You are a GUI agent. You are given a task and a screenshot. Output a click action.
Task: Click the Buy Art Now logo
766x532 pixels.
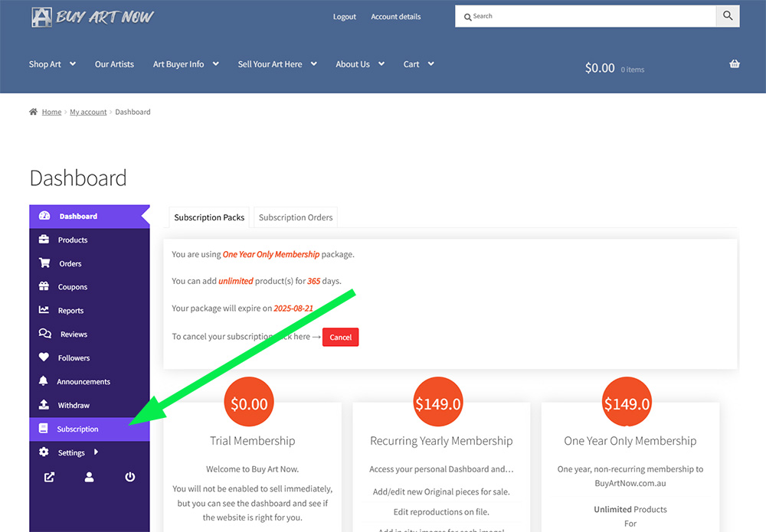(93, 17)
